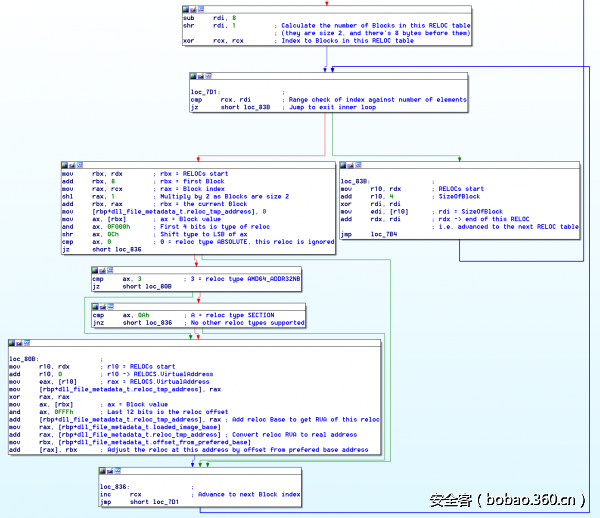Click jump target loc_7B4 in the jmp instruction
The image size is (600, 518).
385,234
